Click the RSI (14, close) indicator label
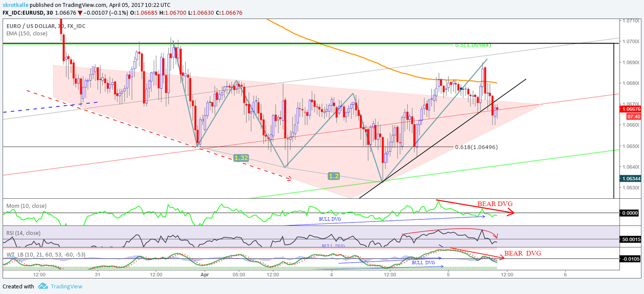This screenshot has width=644, height=294. (x=23, y=233)
